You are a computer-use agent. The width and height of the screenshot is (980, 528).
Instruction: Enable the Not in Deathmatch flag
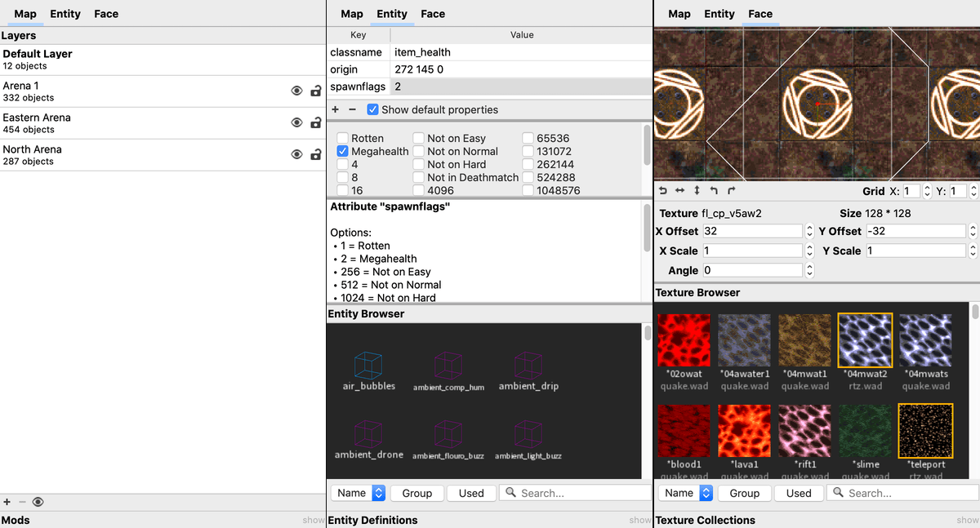pos(418,177)
